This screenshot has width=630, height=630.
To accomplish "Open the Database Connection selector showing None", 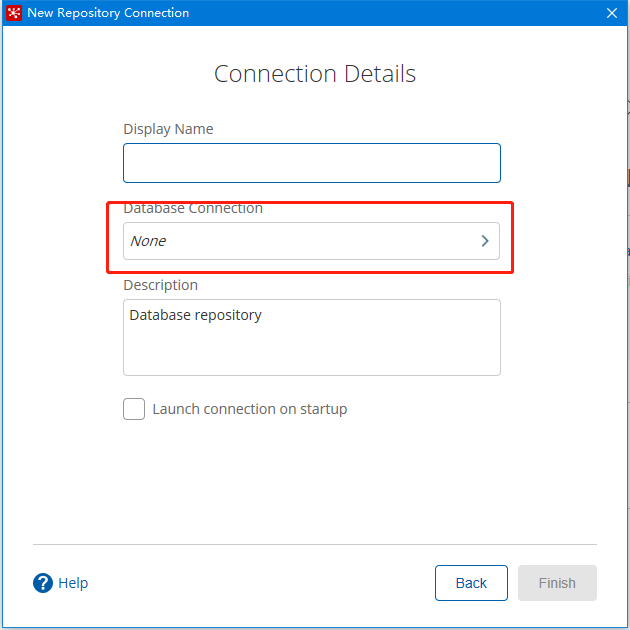I will tap(311, 241).
